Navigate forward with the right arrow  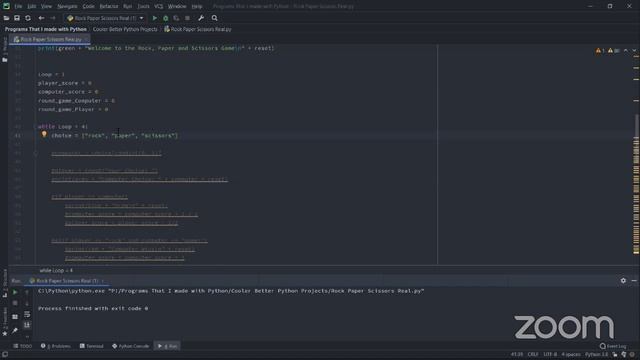point(53,18)
